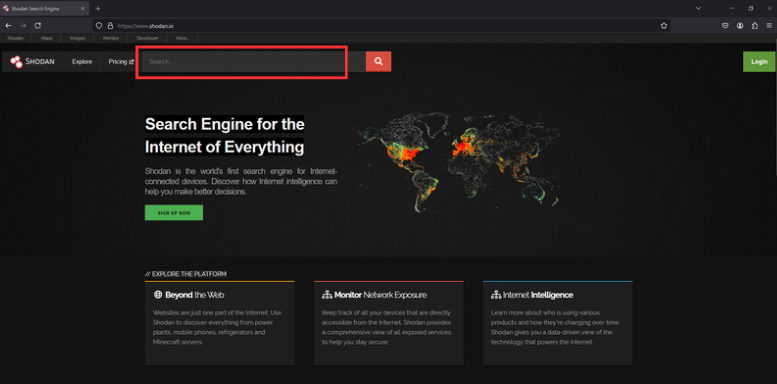Open the Shodan item in top bar
777x384 pixels.
point(16,38)
